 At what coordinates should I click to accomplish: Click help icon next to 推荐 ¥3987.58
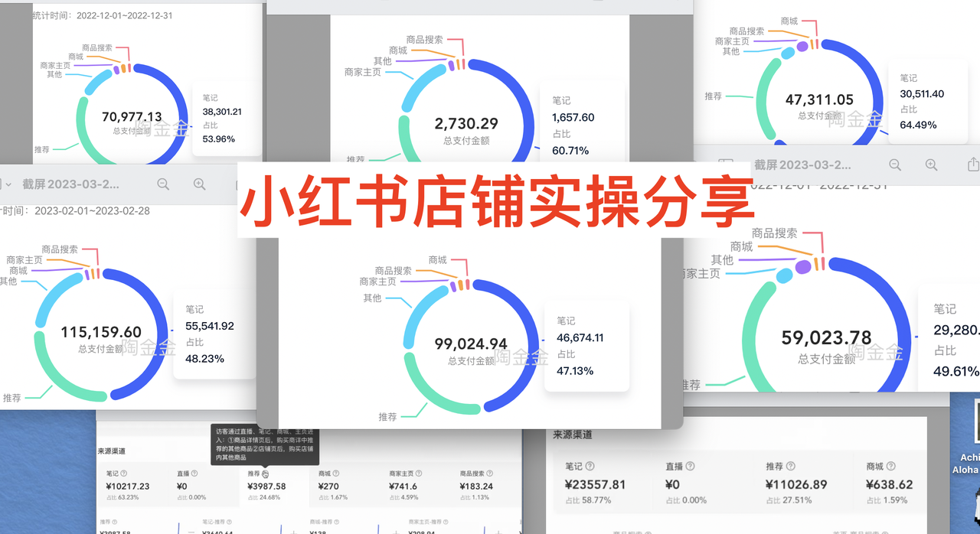point(265,474)
